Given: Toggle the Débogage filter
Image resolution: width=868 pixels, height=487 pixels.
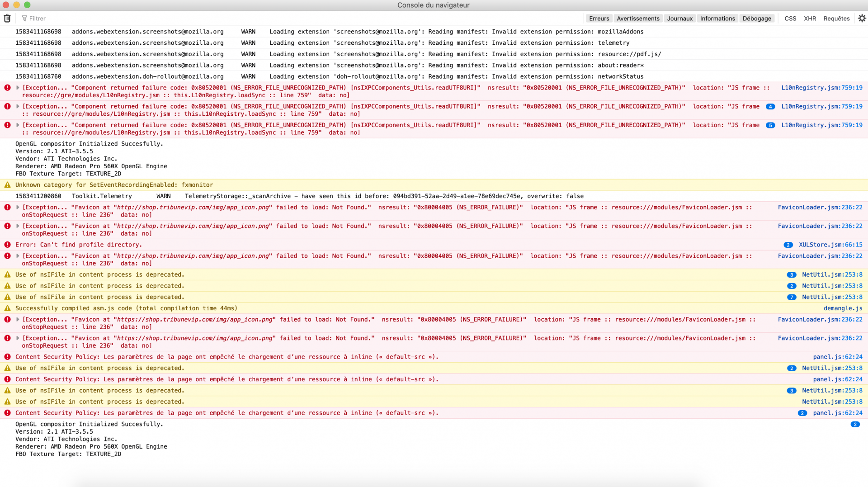Looking at the screenshot, I should (x=757, y=19).
